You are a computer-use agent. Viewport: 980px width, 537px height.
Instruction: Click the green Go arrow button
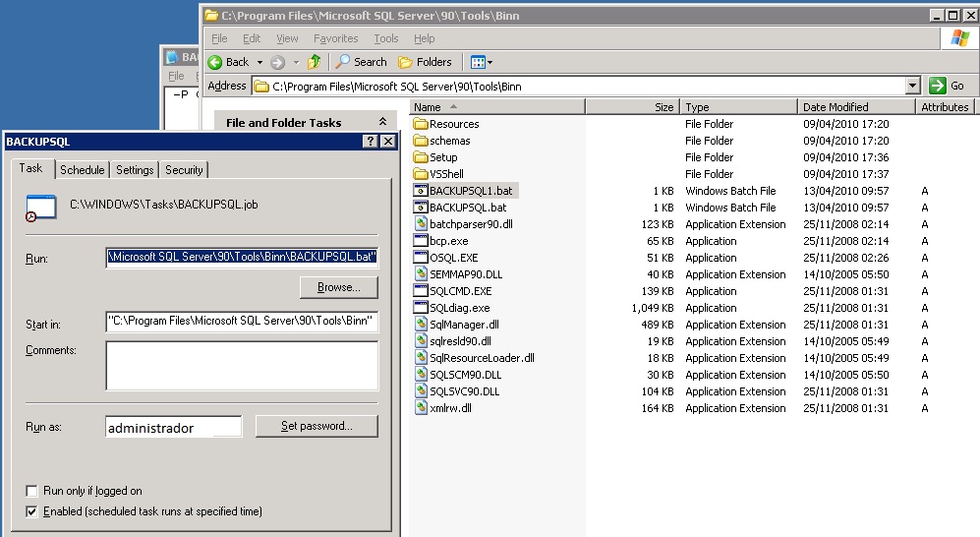(938, 86)
